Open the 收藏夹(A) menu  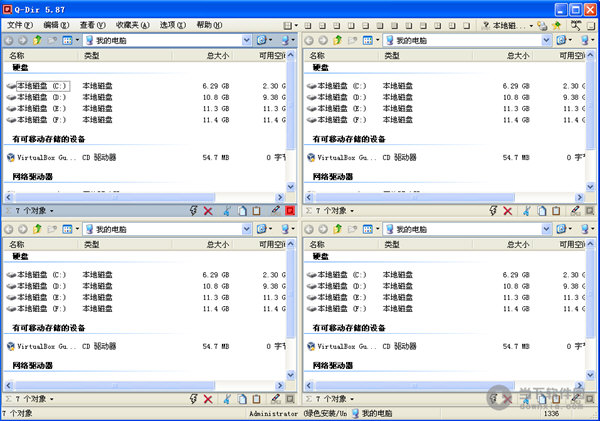pyautogui.click(x=132, y=25)
